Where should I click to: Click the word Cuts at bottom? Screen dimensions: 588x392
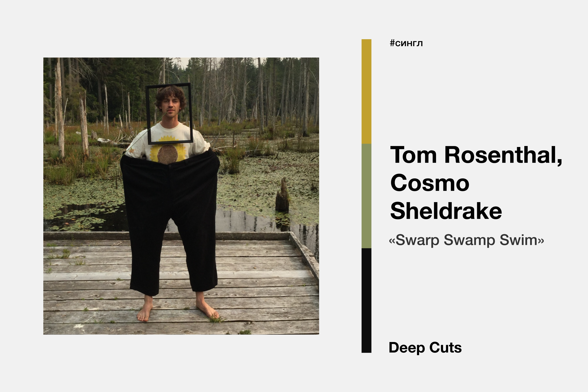click(x=445, y=348)
